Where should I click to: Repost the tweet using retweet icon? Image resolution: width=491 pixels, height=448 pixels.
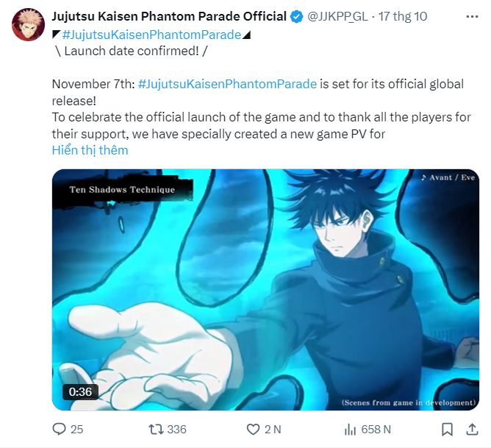pyautogui.click(x=156, y=429)
